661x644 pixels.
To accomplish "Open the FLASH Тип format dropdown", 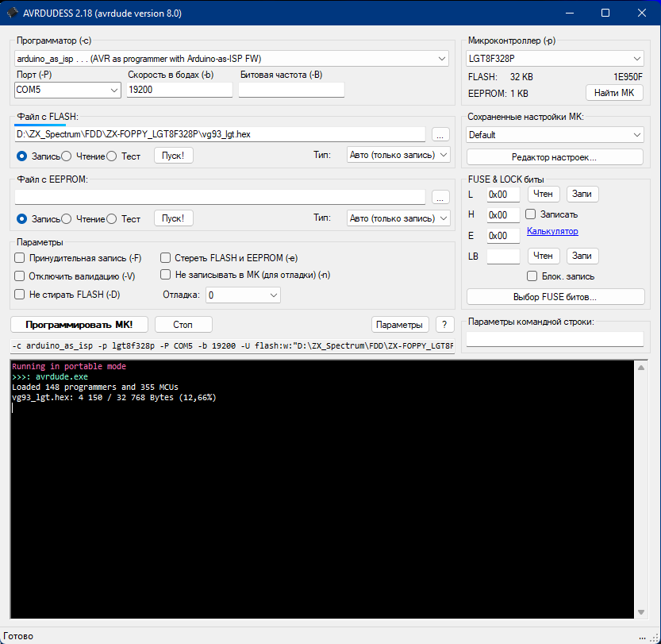I will 398,155.
